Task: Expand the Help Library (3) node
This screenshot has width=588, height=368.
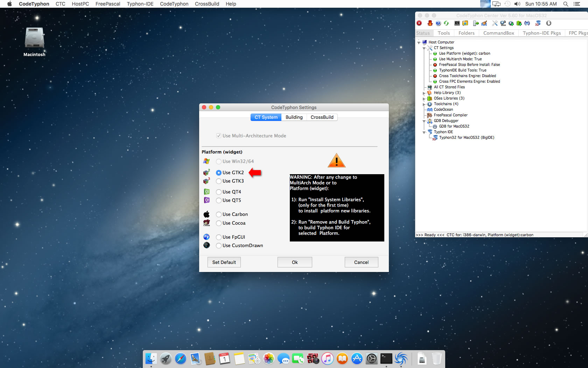Action: point(424,93)
